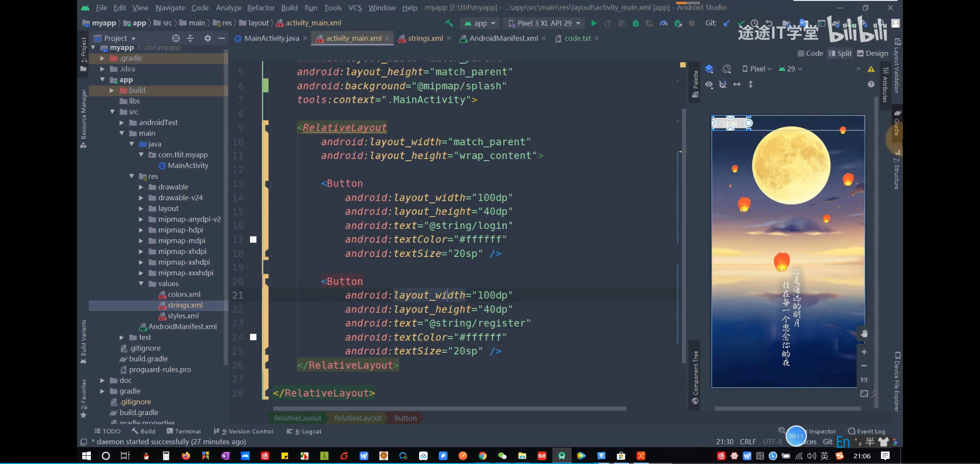Hide the Project panel with minus icon
Image resolution: width=980 pixels, height=464 pixels.
[x=222, y=38]
